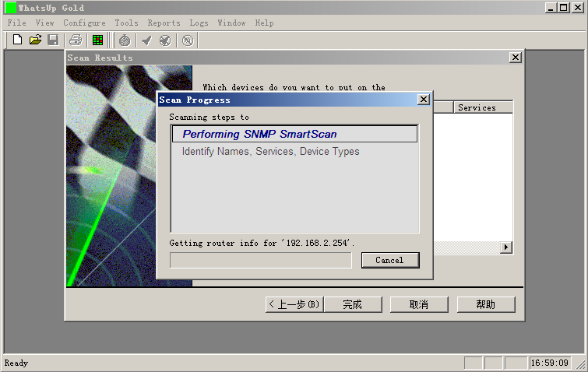The width and height of the screenshot is (588, 372).
Task: Open the Reports menu
Action: (164, 23)
